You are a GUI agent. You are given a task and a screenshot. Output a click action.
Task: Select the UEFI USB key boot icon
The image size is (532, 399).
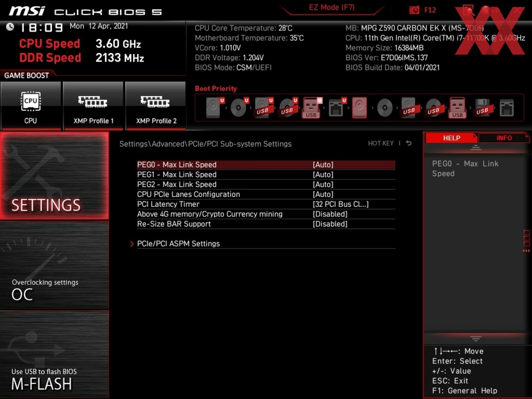point(312,108)
